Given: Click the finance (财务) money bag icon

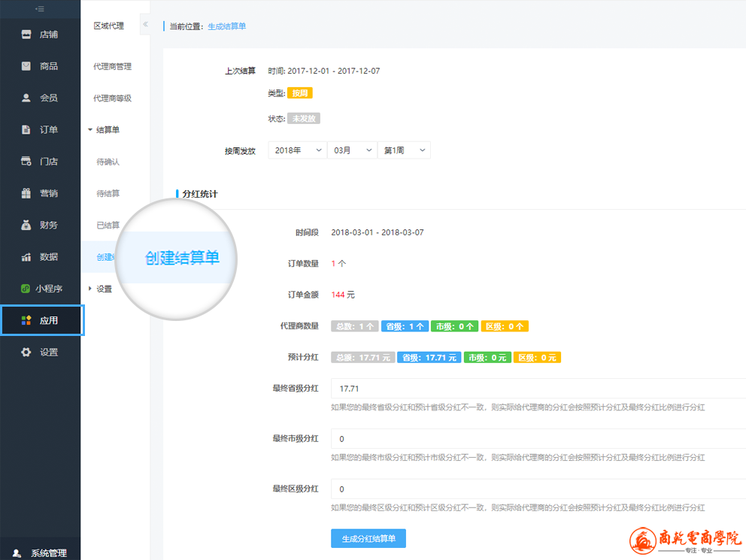Looking at the screenshot, I should click(26, 225).
